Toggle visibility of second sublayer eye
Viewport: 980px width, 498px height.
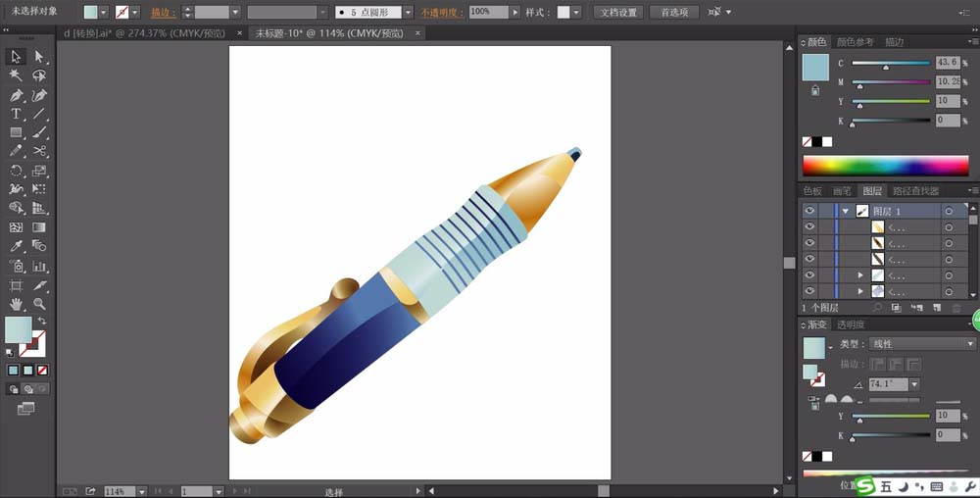tap(809, 242)
